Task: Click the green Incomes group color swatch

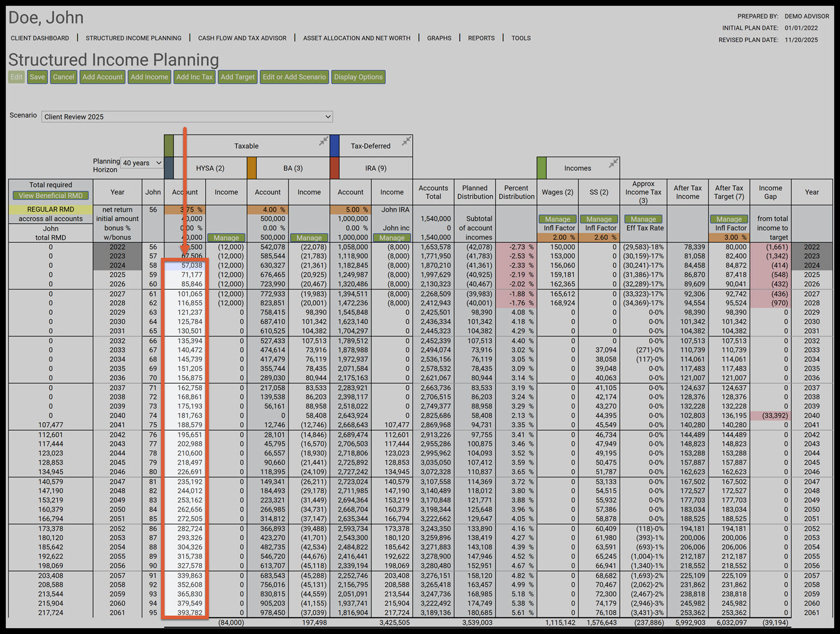Action: point(542,168)
